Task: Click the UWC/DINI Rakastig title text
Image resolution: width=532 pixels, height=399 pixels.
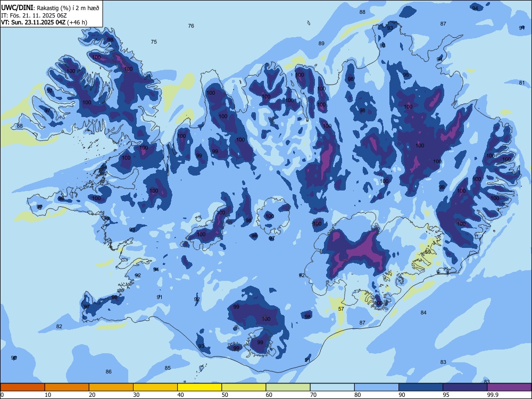Action: point(50,8)
